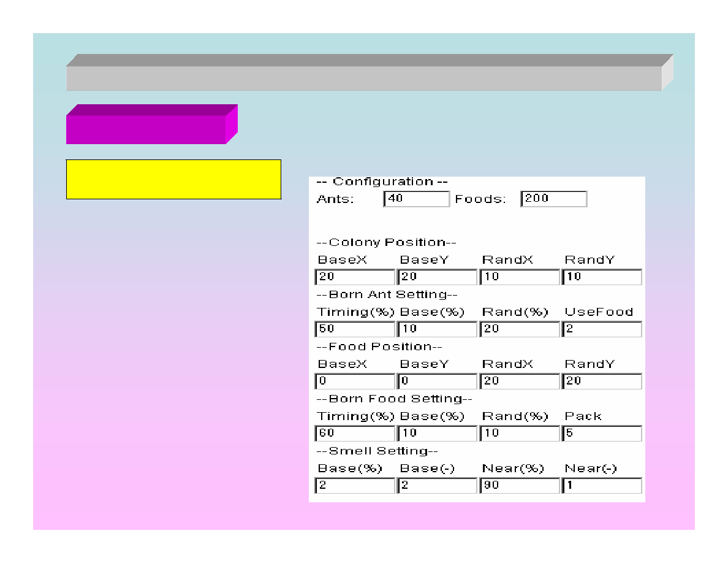The height and width of the screenshot is (563, 728).
Task: Select Smell Setting Near(-) field
Action: coord(602,486)
